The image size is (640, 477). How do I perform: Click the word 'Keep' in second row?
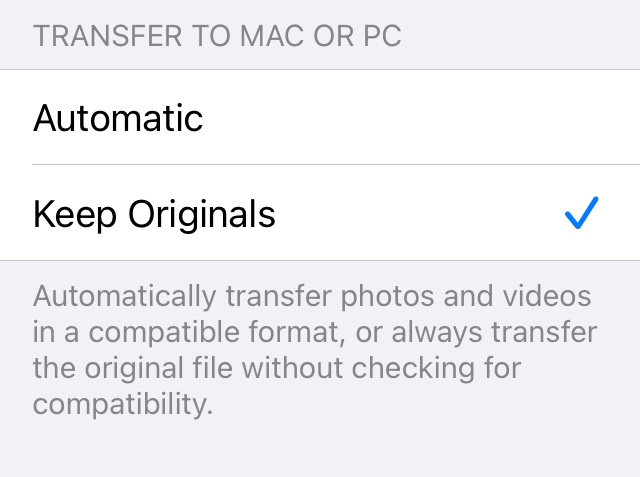point(75,215)
